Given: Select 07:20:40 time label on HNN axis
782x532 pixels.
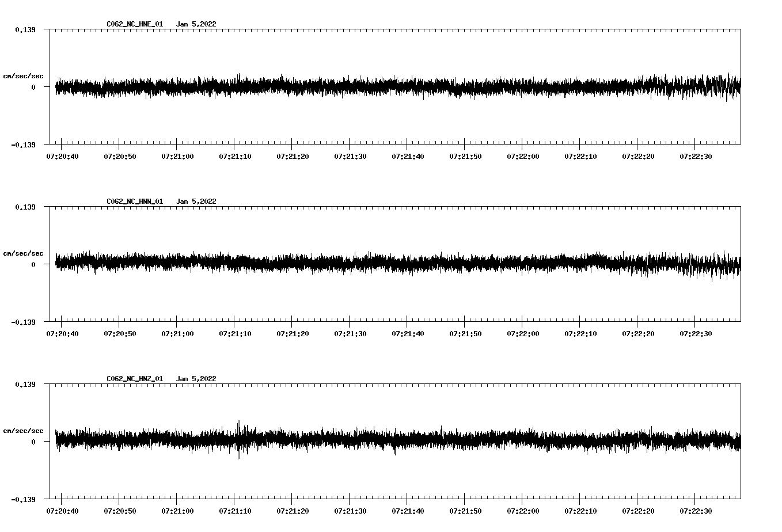Looking at the screenshot, I should (x=62, y=333).
